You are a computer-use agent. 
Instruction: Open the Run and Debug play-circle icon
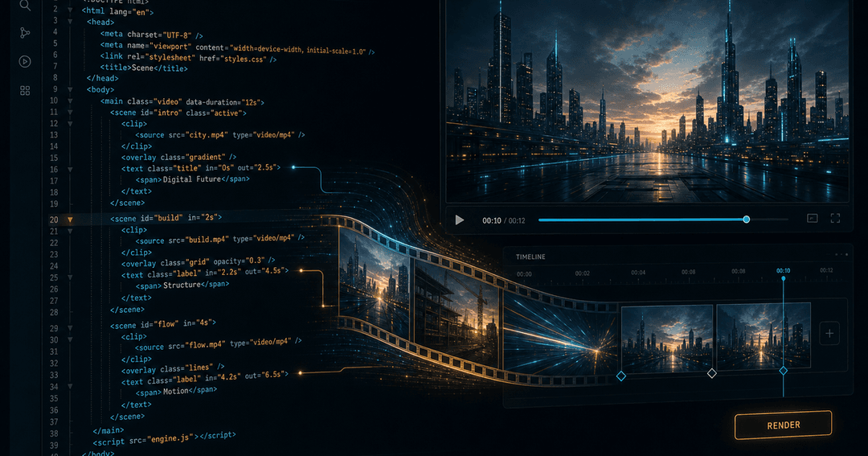click(25, 61)
